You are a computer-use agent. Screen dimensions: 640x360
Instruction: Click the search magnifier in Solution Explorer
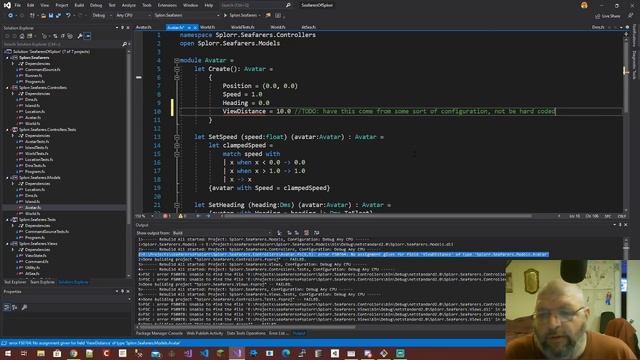pos(124,44)
